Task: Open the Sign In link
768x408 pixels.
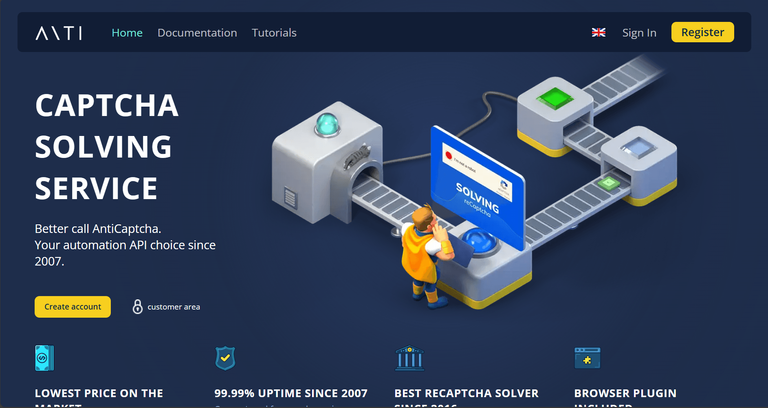Action: [x=639, y=33]
